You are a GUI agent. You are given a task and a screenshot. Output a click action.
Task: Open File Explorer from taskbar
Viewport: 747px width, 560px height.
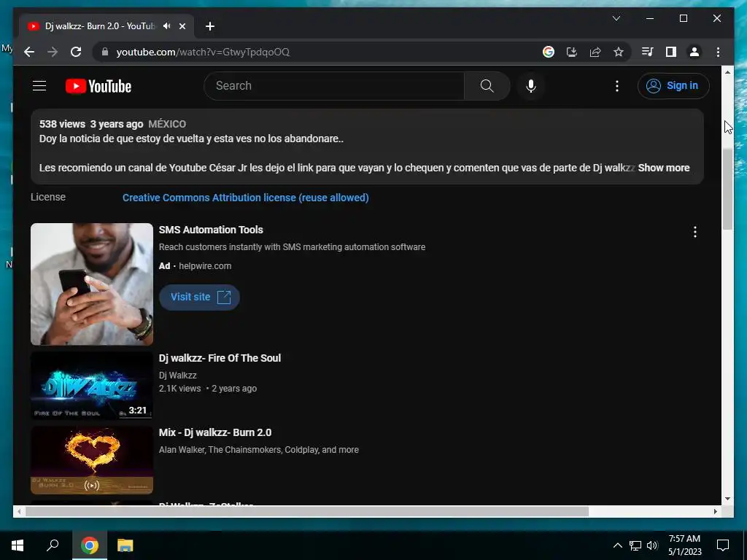[x=125, y=545]
